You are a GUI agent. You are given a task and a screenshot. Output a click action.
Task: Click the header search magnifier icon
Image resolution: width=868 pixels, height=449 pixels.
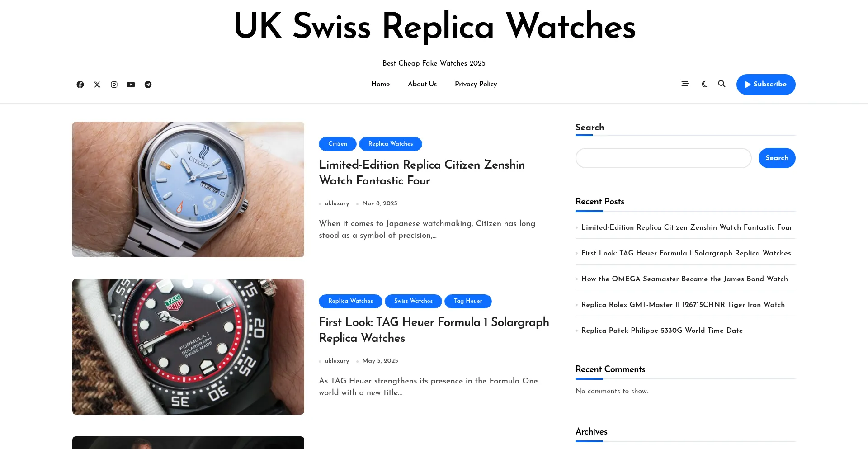point(722,84)
